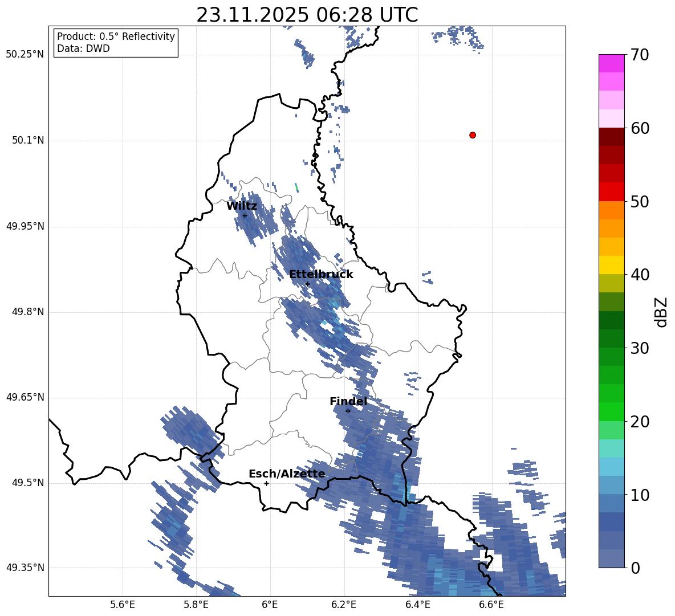The image size is (675, 616).
Task: Click the 30 tick on the colorbar
Action: 640,348
